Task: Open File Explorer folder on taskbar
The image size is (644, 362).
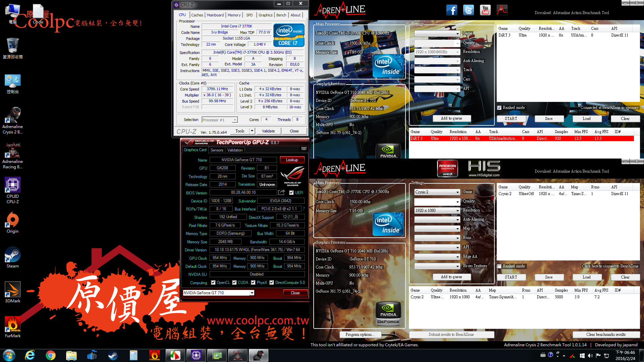Action: [x=71, y=355]
